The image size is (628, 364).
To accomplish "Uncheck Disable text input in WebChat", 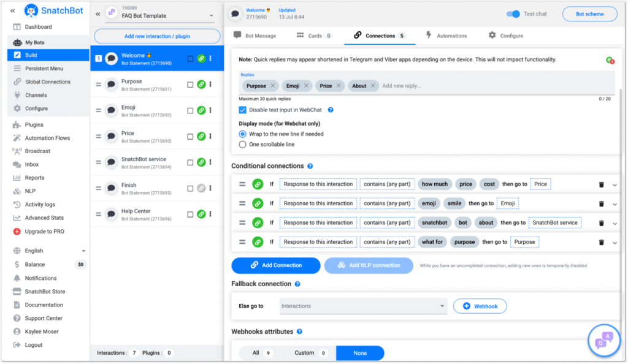I will [241, 110].
